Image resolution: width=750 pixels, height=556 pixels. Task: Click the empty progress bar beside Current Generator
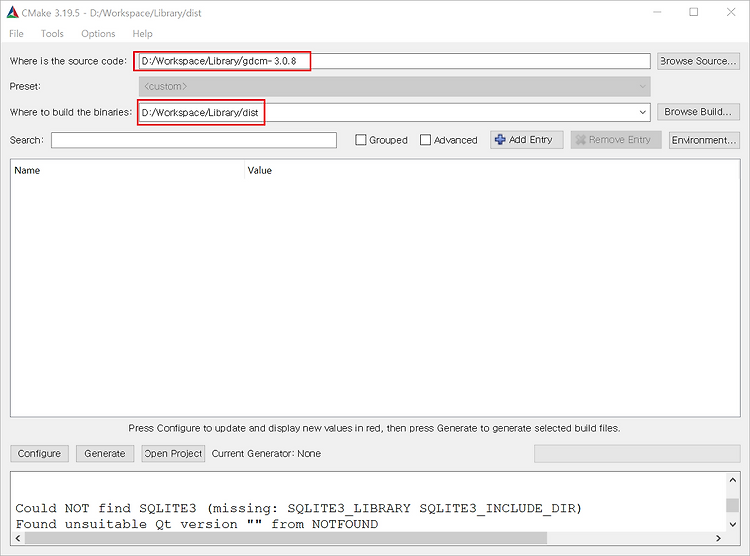tap(637, 454)
